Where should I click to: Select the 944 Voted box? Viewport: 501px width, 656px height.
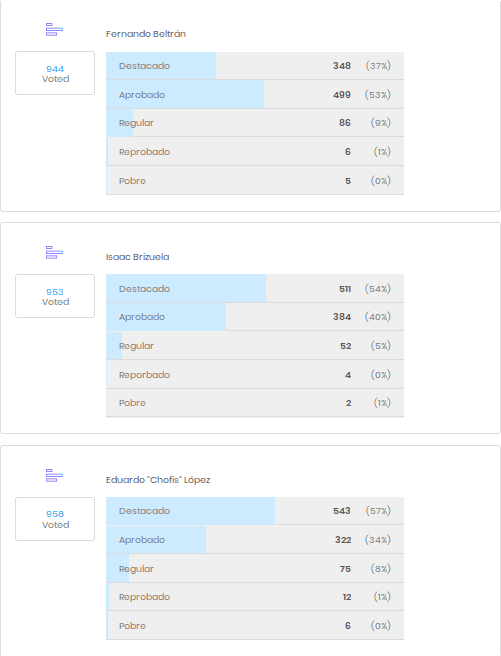tap(55, 73)
